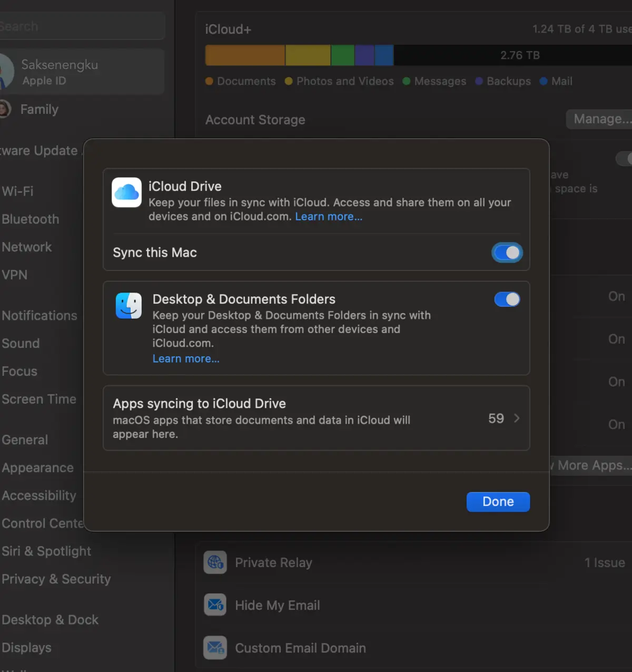Expand Apps syncing to iCloud Drive chevron
The height and width of the screenshot is (672, 632).
516,418
